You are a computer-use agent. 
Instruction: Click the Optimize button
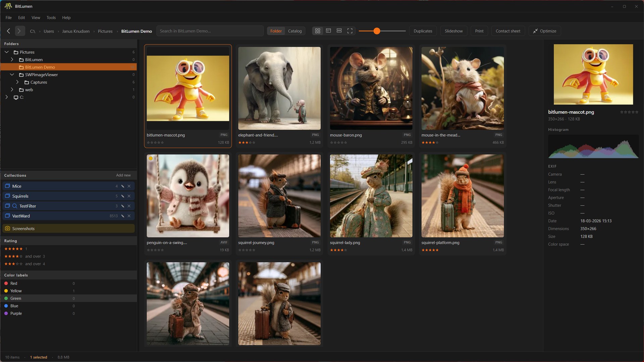click(x=545, y=31)
